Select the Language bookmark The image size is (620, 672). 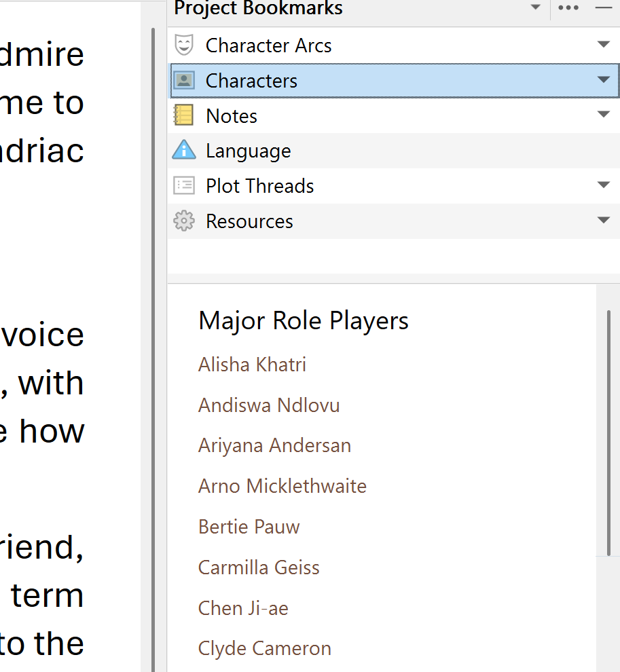tap(394, 151)
